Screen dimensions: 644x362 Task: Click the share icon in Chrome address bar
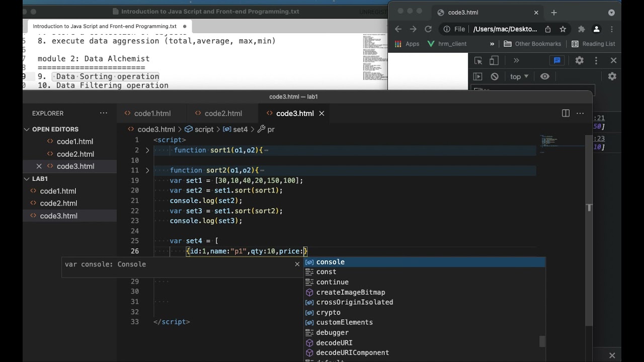click(548, 29)
